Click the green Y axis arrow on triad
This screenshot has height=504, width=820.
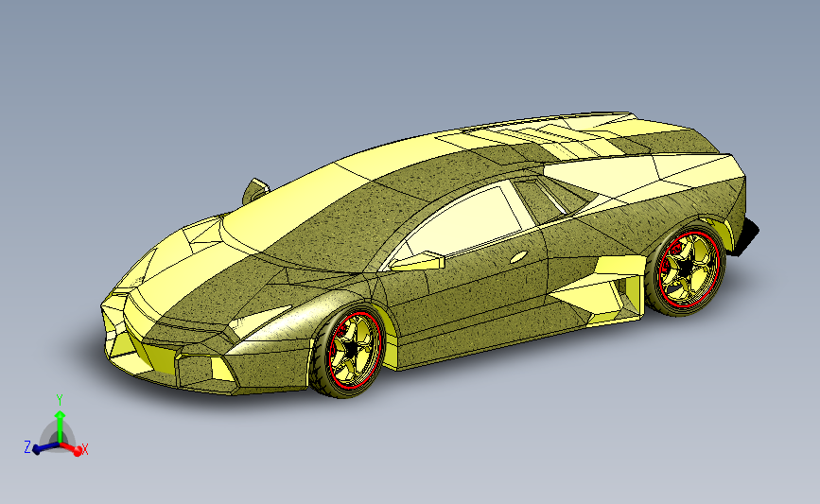click(x=61, y=427)
